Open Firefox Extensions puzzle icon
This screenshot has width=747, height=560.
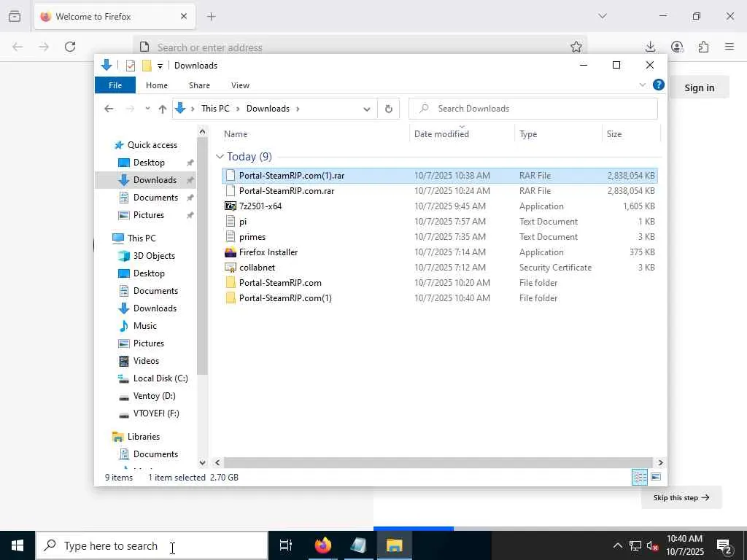pyautogui.click(x=703, y=47)
